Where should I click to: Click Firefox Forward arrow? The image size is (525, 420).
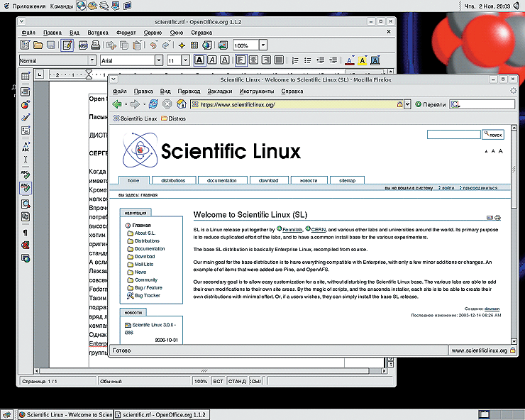135,104
